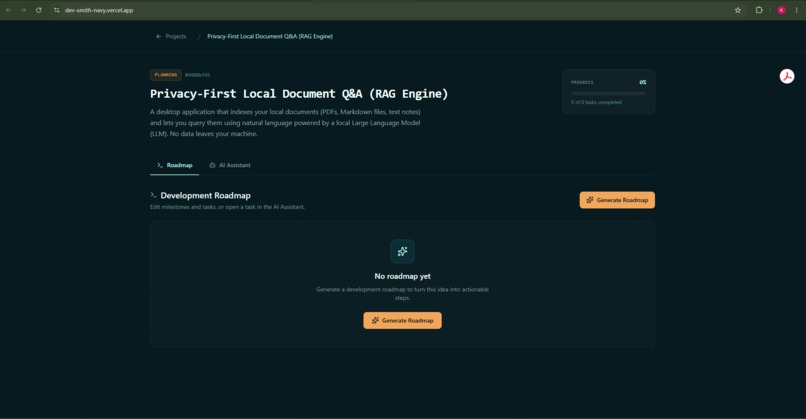Click the project title heading

[x=299, y=94]
